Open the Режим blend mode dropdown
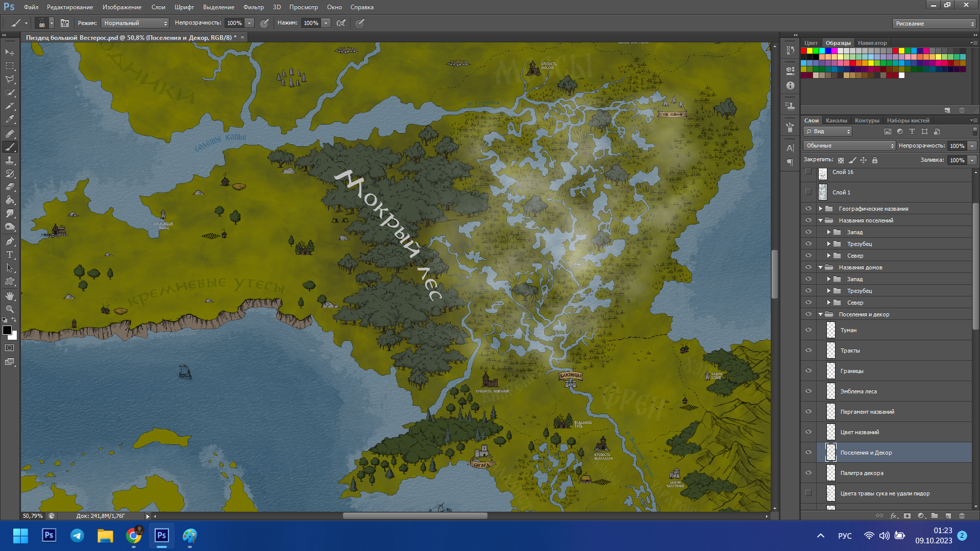The image size is (980, 551). [135, 23]
